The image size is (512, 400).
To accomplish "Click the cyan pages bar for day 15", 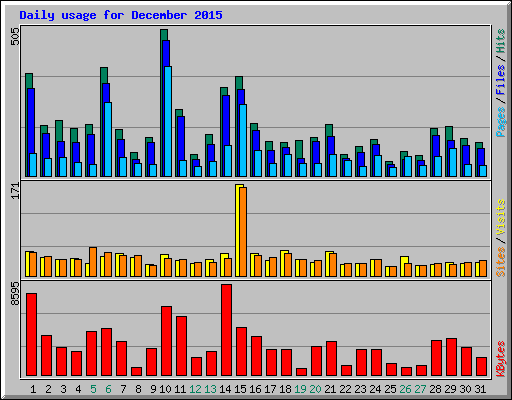I will click(x=243, y=140).
